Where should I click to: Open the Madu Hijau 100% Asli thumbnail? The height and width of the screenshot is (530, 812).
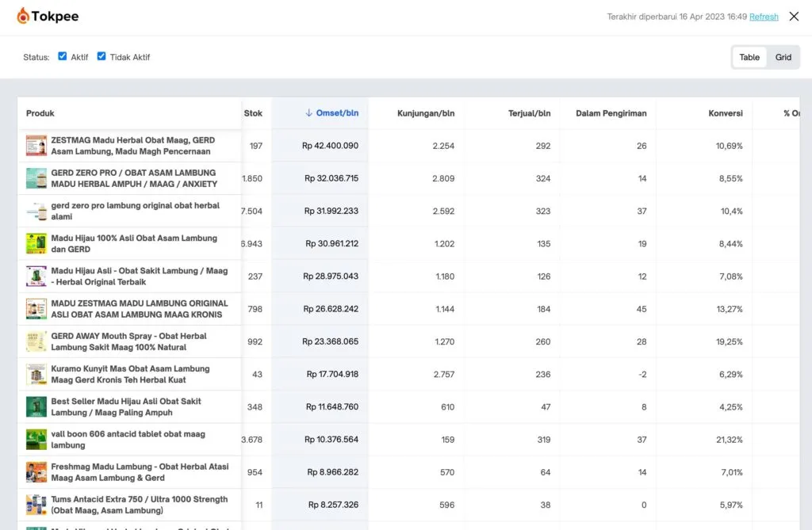(x=36, y=243)
